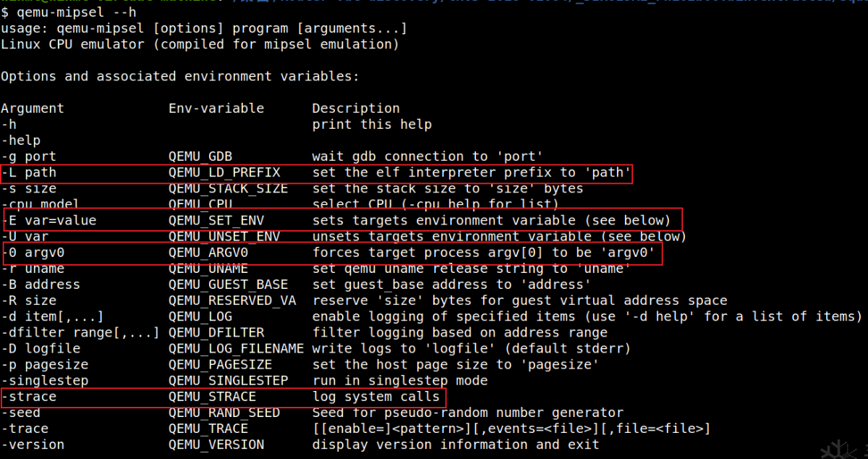Click the '-L path' argument

click(x=29, y=172)
